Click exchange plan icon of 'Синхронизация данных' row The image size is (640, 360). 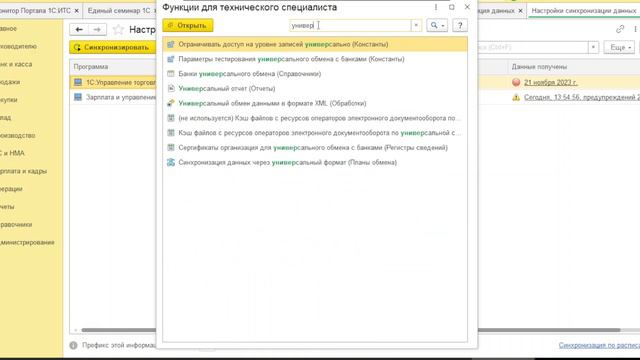171,162
